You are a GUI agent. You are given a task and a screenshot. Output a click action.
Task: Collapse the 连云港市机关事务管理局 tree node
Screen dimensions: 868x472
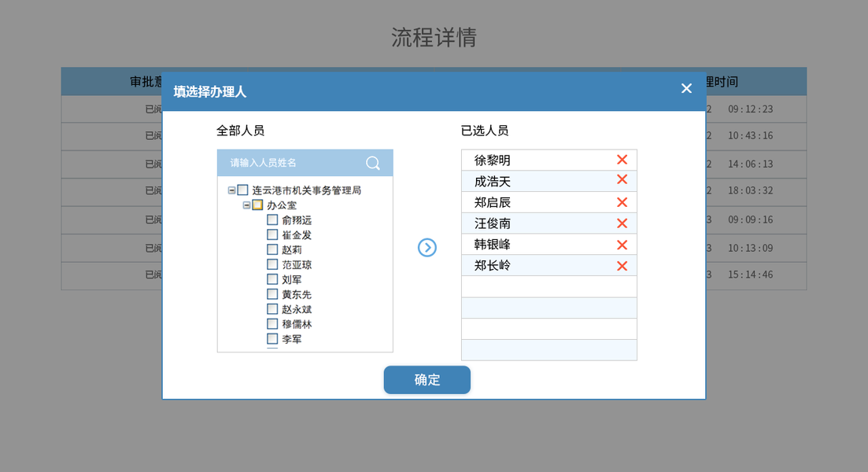231,190
